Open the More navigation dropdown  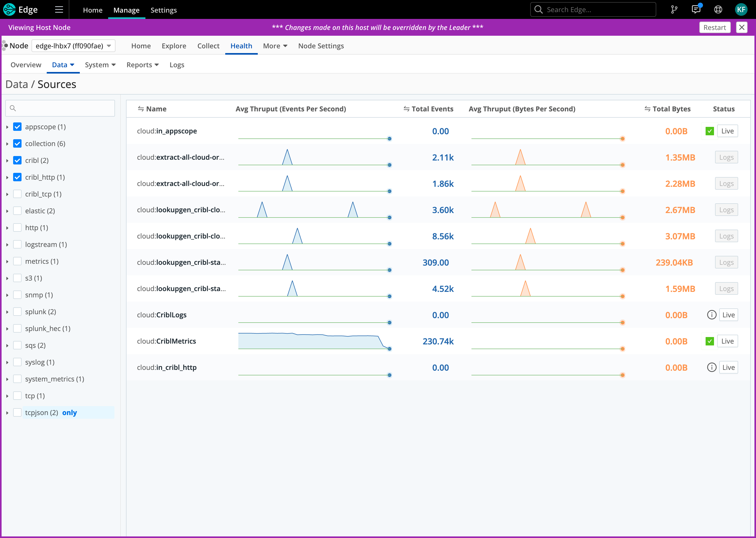[x=275, y=46]
